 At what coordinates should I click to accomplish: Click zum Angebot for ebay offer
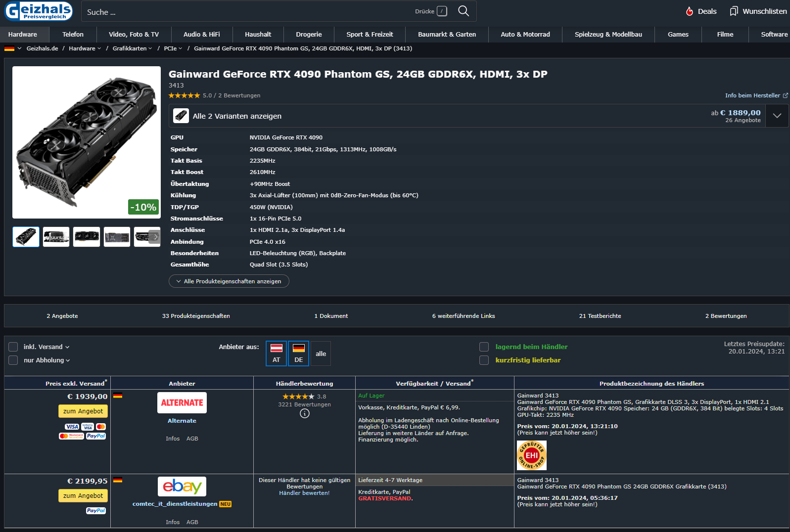(83, 495)
